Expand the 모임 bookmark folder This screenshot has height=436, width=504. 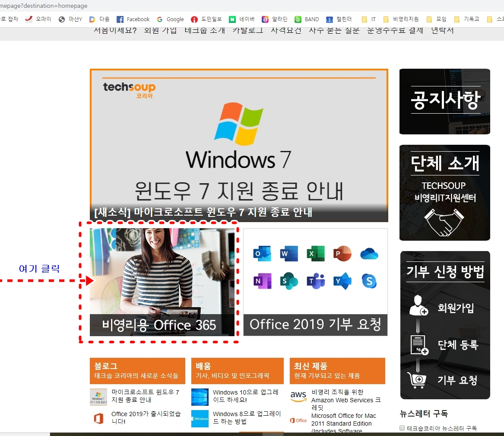[x=437, y=19]
